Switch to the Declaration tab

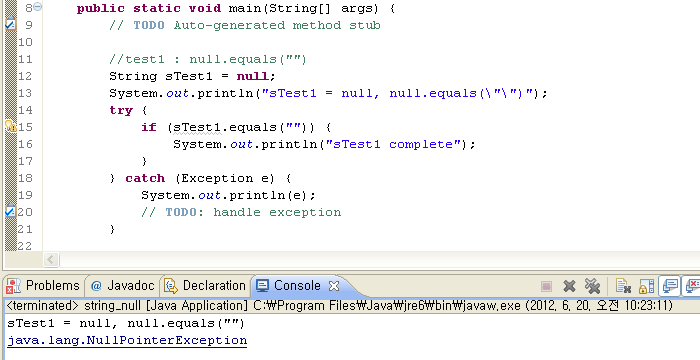pyautogui.click(x=205, y=285)
